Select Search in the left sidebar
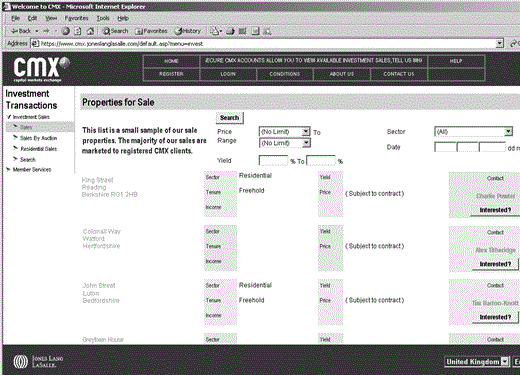 point(28,159)
